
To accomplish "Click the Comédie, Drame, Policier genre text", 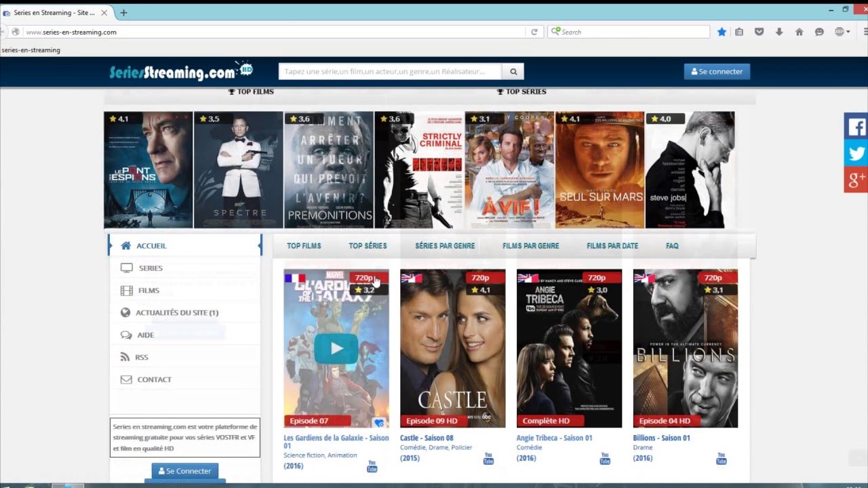I will pyautogui.click(x=436, y=447).
